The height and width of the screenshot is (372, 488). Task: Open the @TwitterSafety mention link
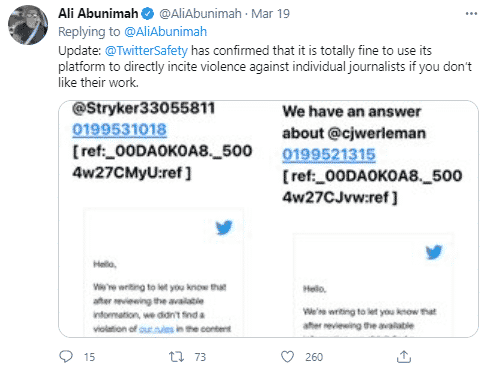click(x=146, y=51)
